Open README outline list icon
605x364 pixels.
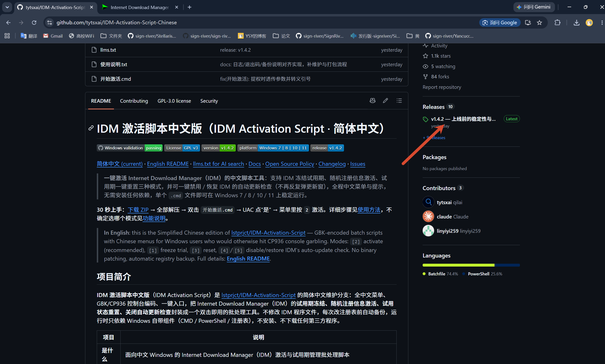[x=399, y=101]
